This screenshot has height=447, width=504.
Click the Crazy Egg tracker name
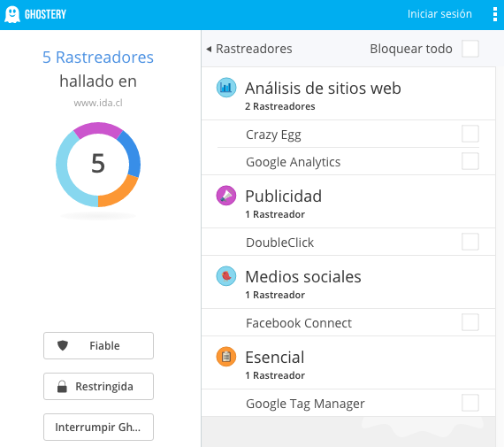coord(273,135)
